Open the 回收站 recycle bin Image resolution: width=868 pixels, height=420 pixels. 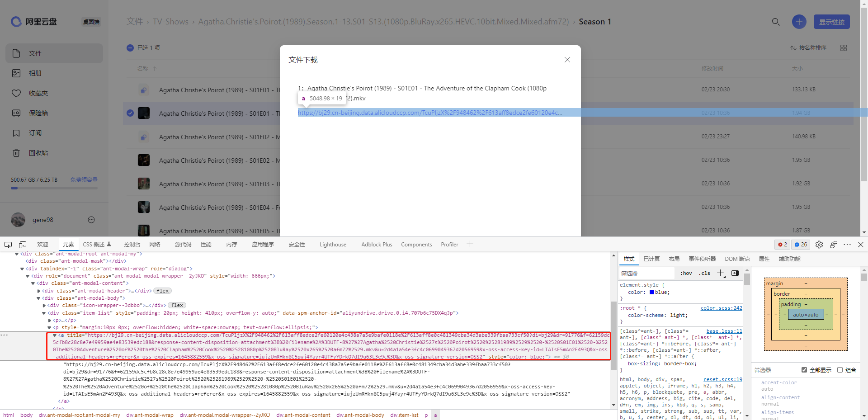pos(54,153)
